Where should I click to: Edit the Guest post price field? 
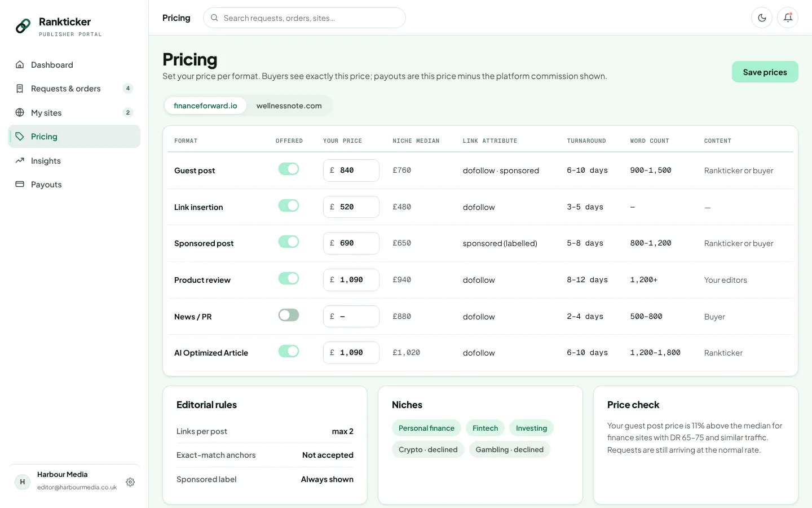tap(351, 170)
